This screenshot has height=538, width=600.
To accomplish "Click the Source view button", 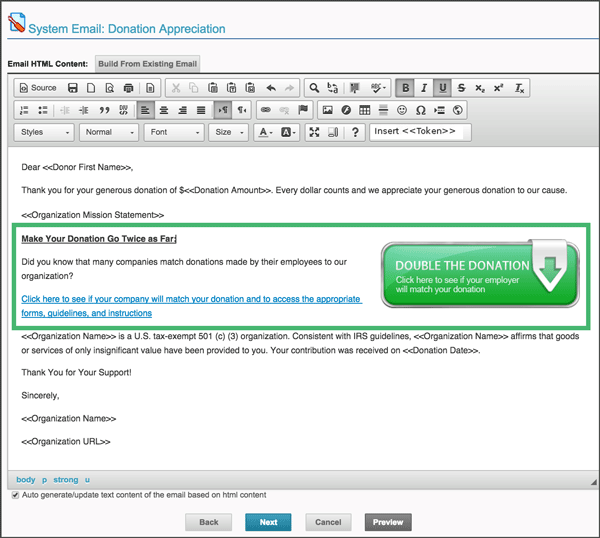I will coord(38,88).
